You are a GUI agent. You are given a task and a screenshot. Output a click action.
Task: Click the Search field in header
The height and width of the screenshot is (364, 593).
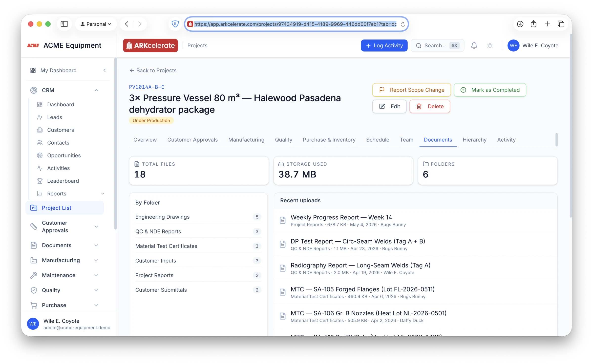[x=437, y=46]
